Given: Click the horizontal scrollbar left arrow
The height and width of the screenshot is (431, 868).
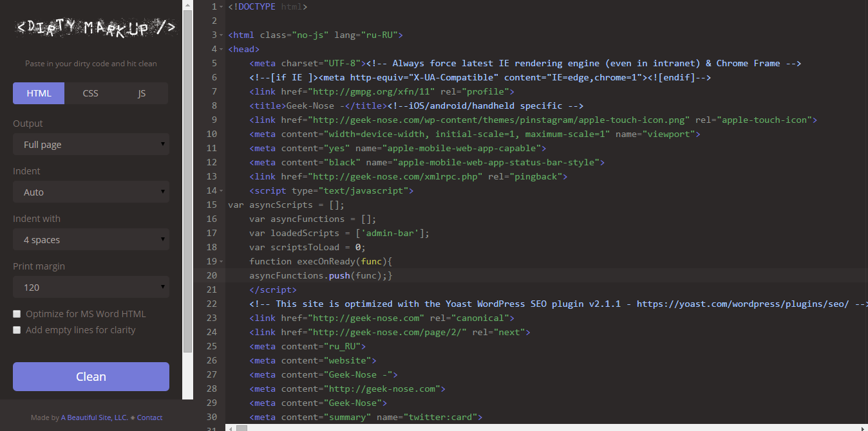Looking at the screenshot, I should 231,428.
